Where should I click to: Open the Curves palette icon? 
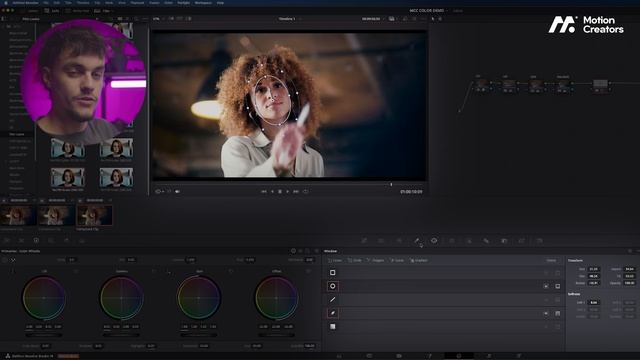tap(364, 241)
